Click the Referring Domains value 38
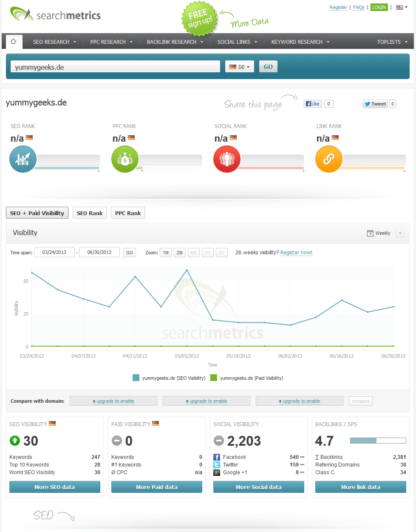Viewport: 416px width, 532px height. coord(403,465)
